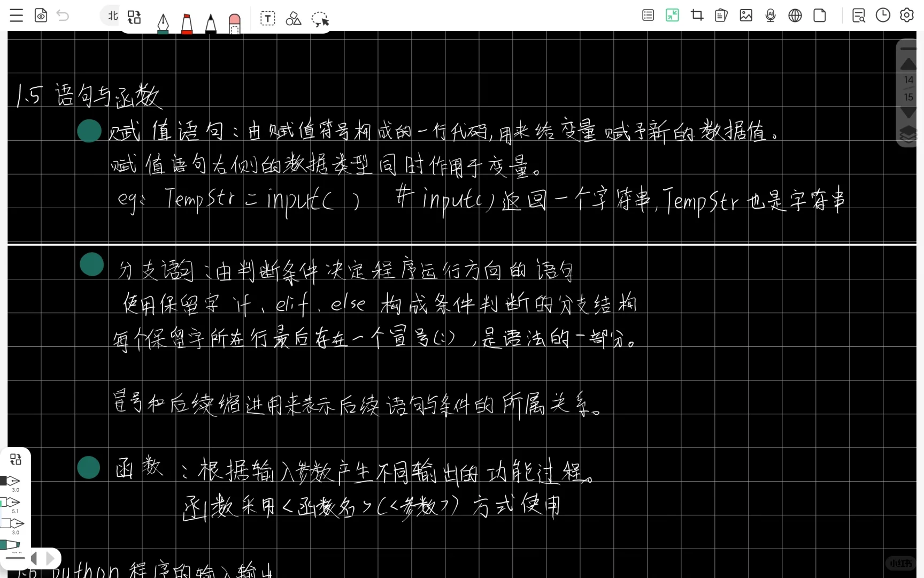
Task: Select the shapes drawing tool
Action: (293, 18)
